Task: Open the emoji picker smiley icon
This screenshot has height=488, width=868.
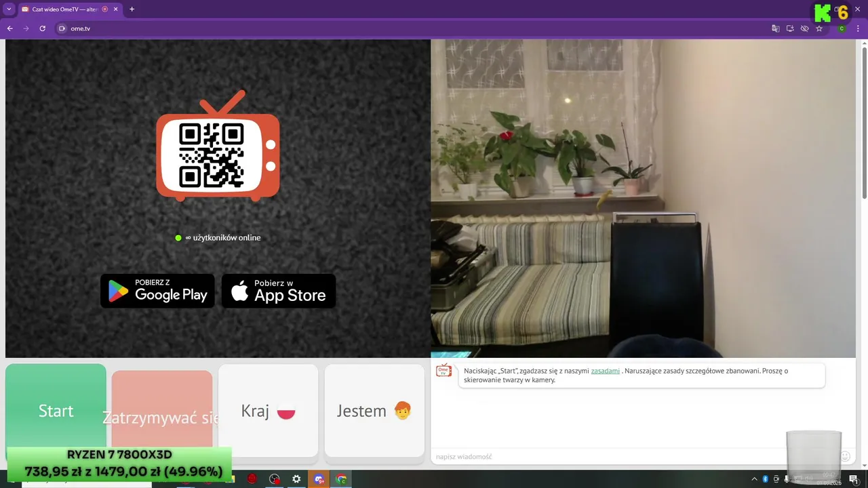Action: pyautogui.click(x=845, y=457)
